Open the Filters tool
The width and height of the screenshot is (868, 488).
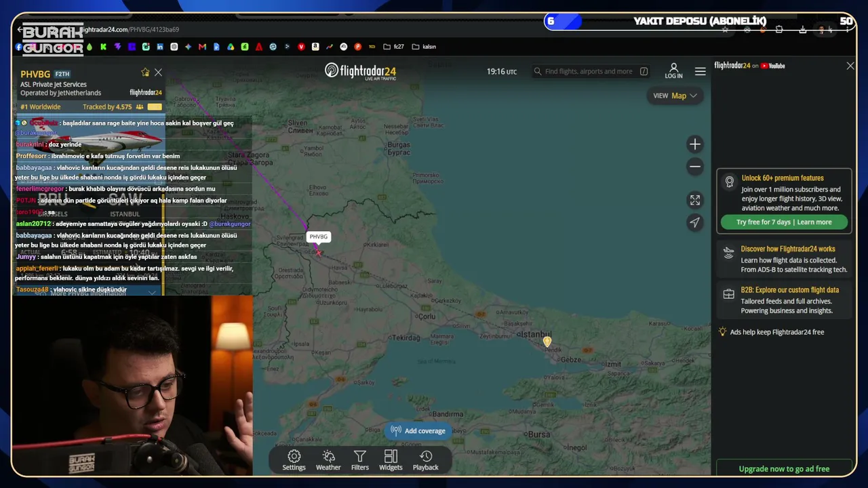(360, 460)
